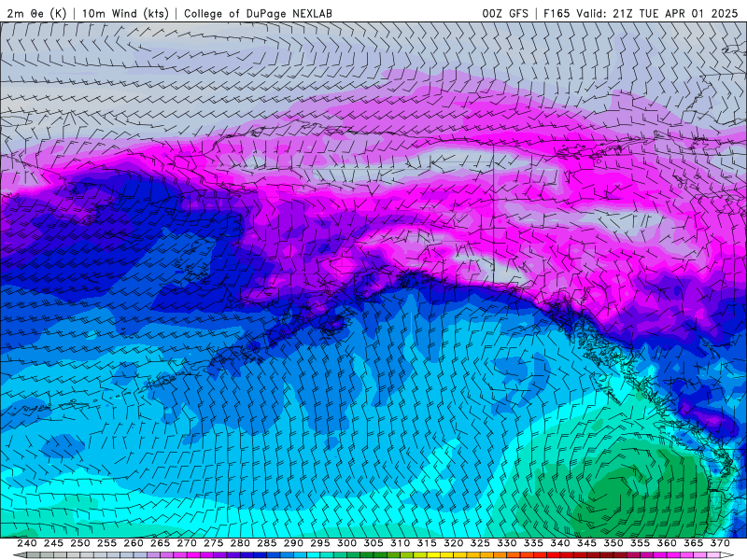Click the cyan segment of the color bar
The height and width of the screenshot is (560, 747).
coord(314,555)
